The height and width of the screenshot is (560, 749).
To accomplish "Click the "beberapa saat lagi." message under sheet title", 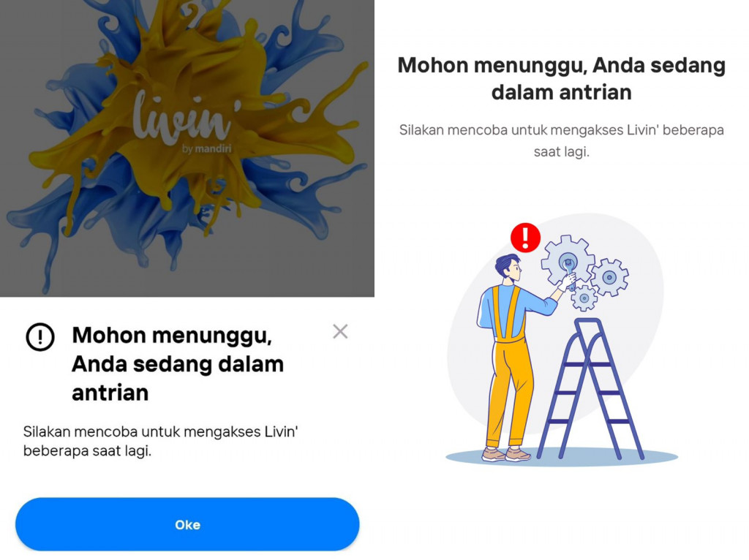I will pos(87,450).
